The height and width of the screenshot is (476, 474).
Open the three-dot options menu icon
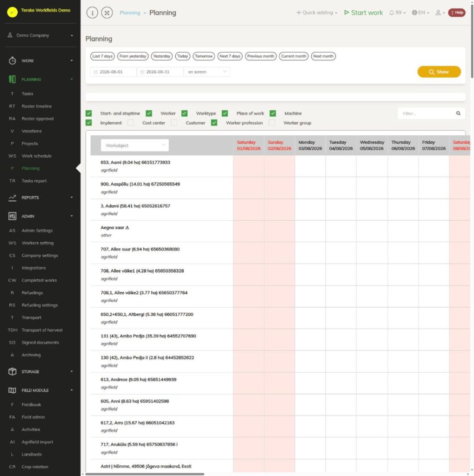tap(93, 13)
